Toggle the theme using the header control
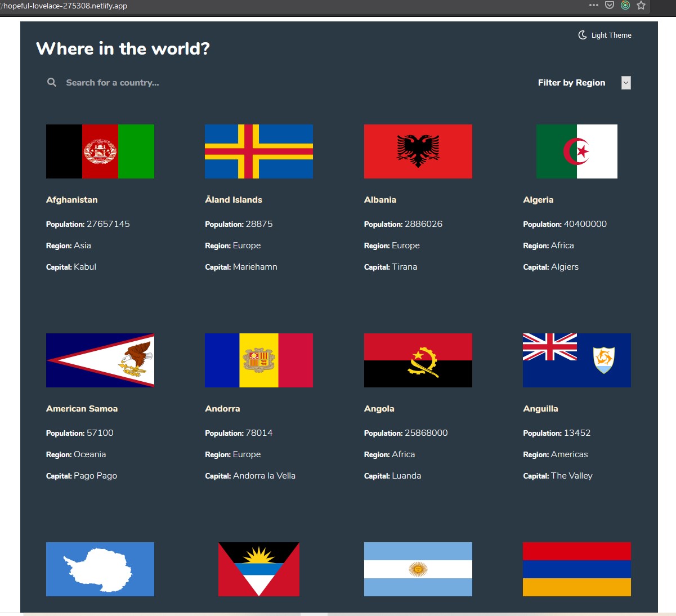Image resolution: width=676 pixels, height=616 pixels. [x=605, y=35]
